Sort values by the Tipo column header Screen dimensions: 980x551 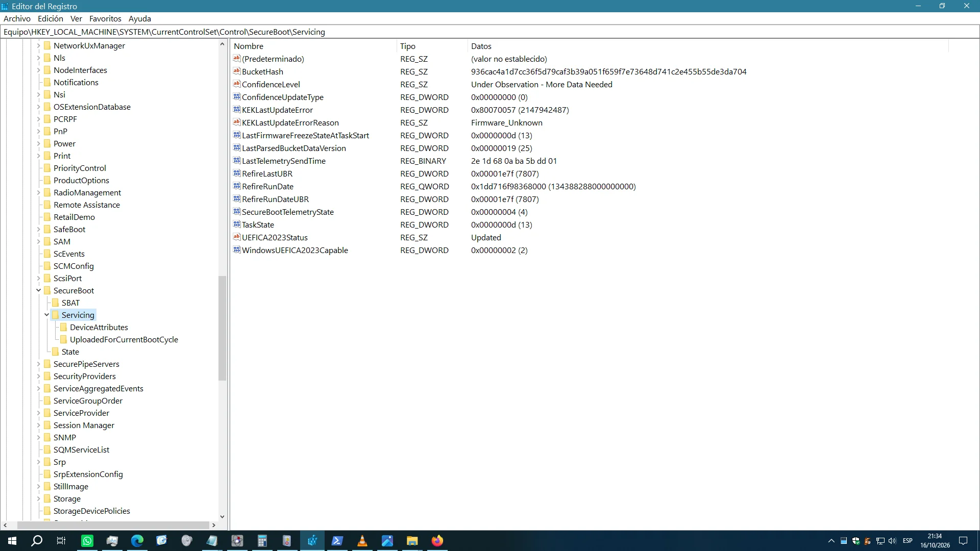point(432,46)
